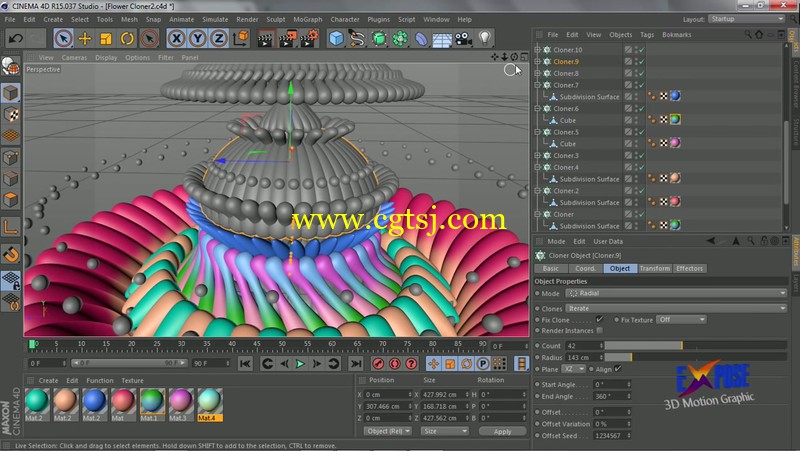Go to start of animation
The image size is (800, 451).
coord(245,363)
